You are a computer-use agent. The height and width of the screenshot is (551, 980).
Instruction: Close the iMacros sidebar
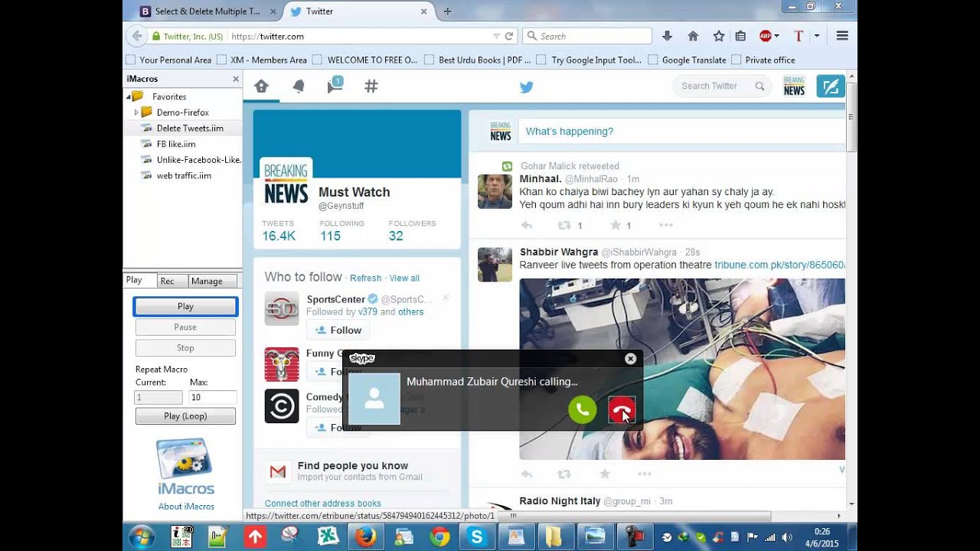(236, 79)
